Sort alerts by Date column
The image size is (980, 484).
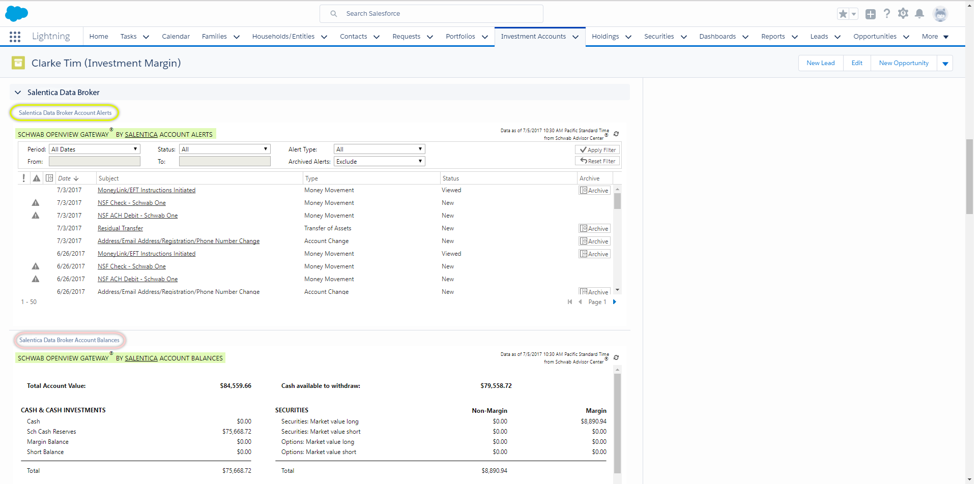[x=68, y=178]
